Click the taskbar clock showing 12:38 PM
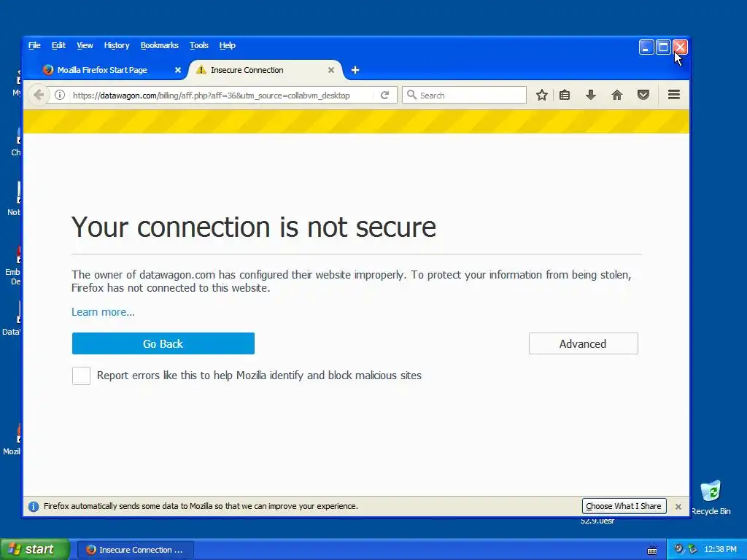747x560 pixels. pos(720,550)
